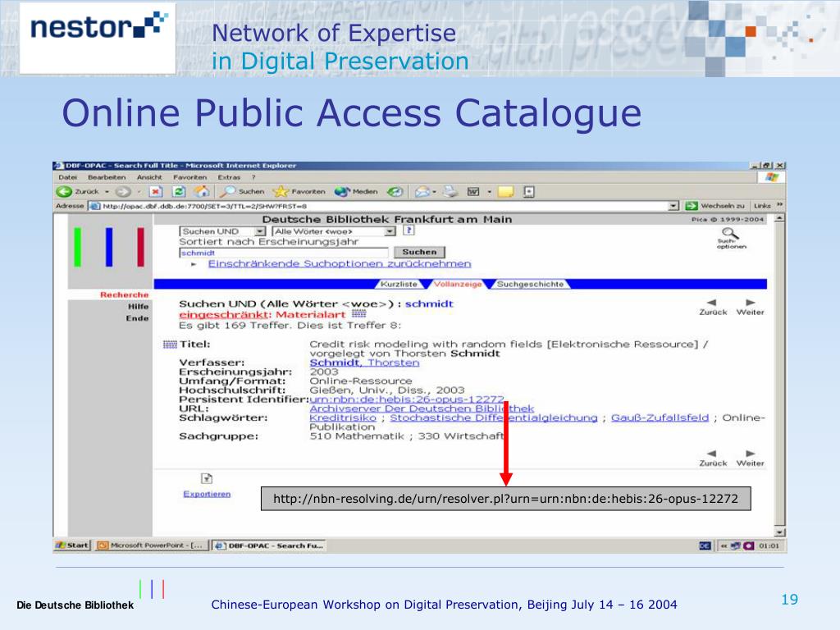Click the page scrollbar up arrow
Viewport: 840px width, 630px height.
(x=780, y=218)
